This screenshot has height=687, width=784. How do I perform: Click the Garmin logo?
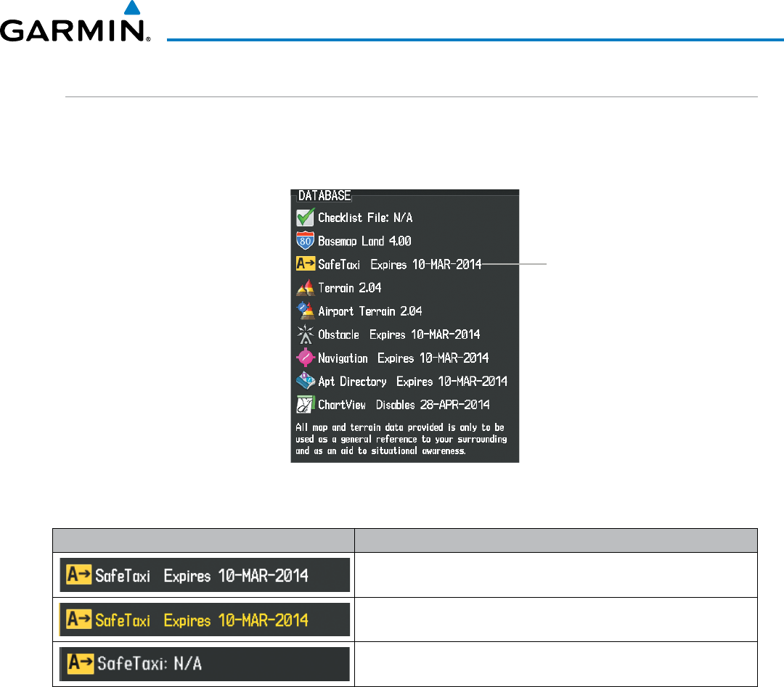(75, 22)
